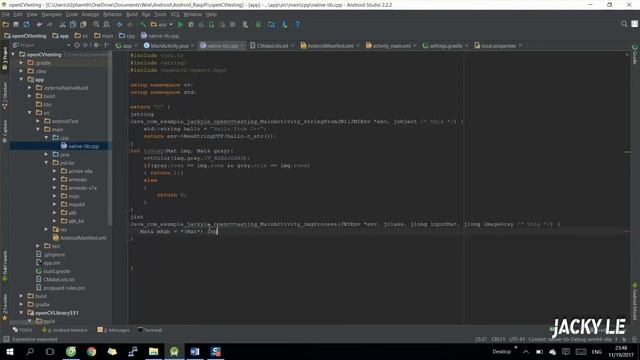Collapse the app module arrow
The width and height of the screenshot is (640, 360).
coord(22,80)
